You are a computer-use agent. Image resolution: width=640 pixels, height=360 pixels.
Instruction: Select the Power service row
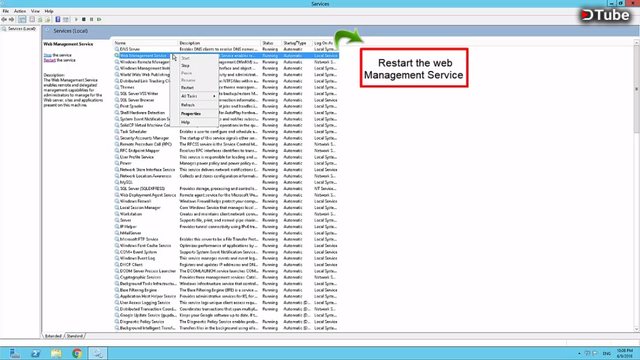click(x=226, y=163)
